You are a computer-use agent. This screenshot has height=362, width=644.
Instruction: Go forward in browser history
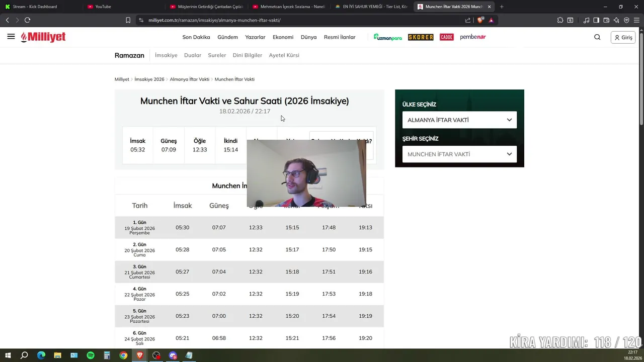point(17,20)
